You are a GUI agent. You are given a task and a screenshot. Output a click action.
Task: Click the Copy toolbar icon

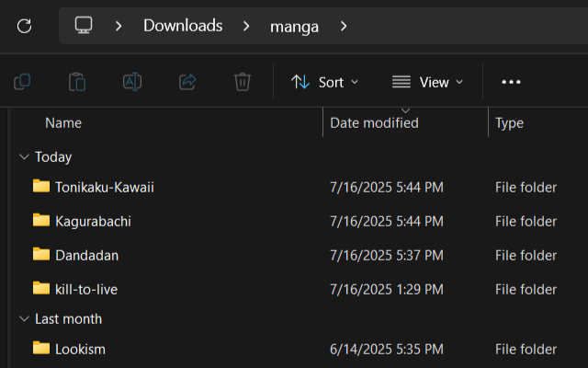(x=22, y=82)
